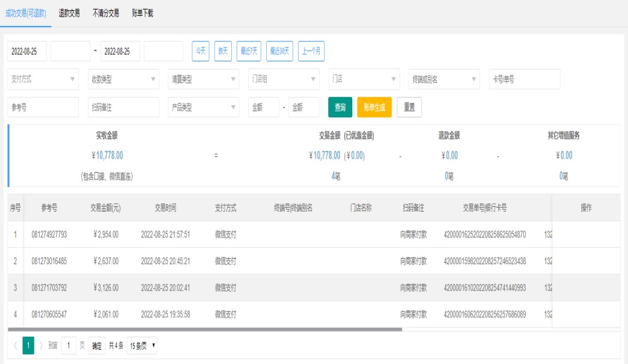Go to the 账单下载 tab

coord(143,13)
